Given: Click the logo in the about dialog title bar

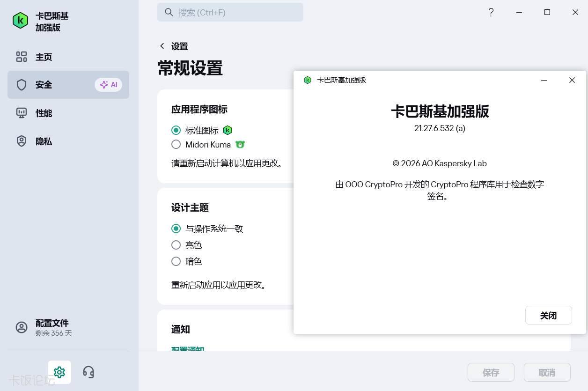Looking at the screenshot, I should pyautogui.click(x=308, y=80).
